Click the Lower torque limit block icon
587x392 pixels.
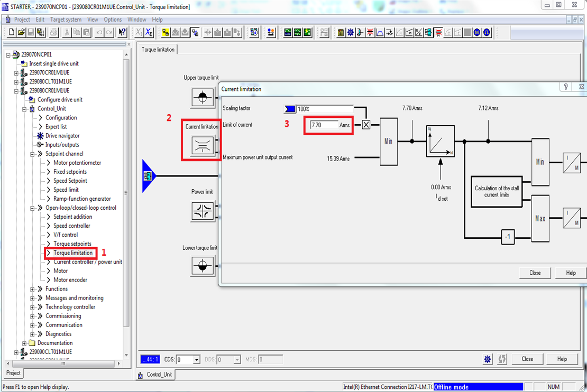(201, 266)
